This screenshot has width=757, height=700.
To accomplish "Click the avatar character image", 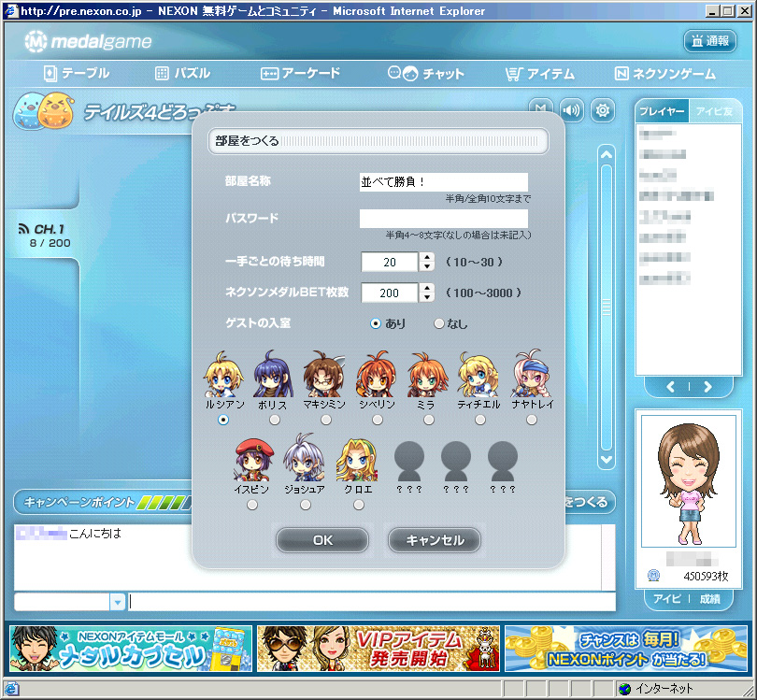I will (689, 481).
